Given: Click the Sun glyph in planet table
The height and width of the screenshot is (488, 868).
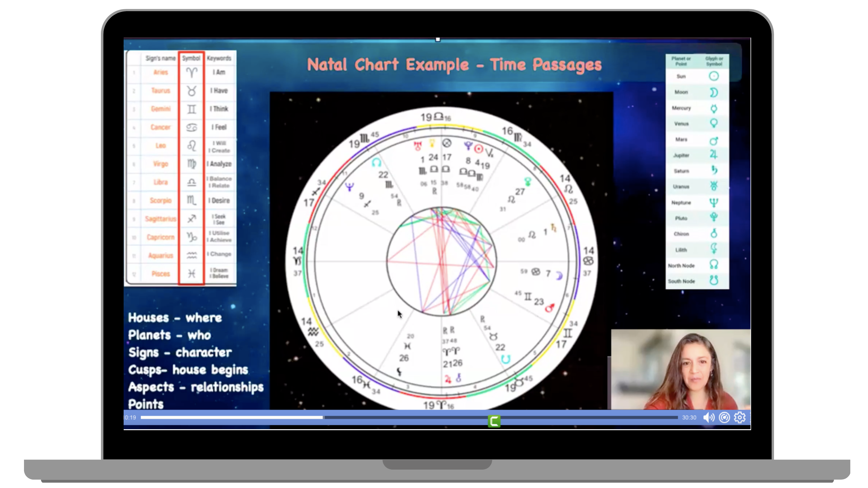Looking at the screenshot, I should 713,76.
